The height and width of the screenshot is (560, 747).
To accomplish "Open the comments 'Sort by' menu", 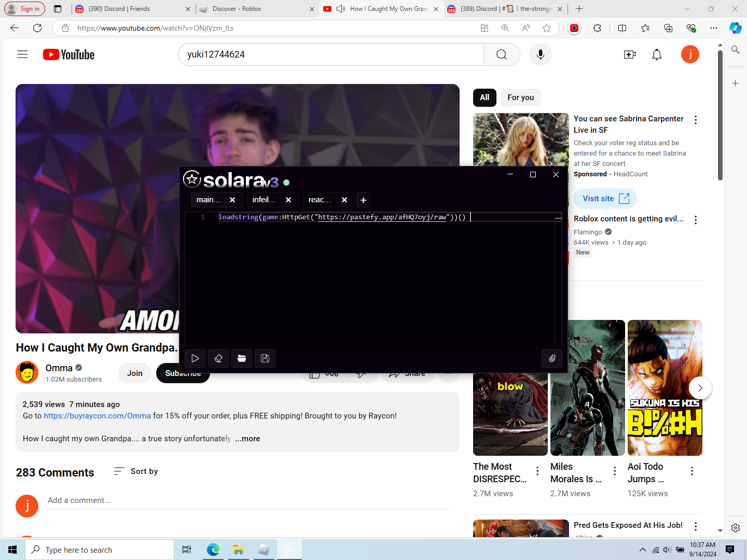I will pos(136,471).
